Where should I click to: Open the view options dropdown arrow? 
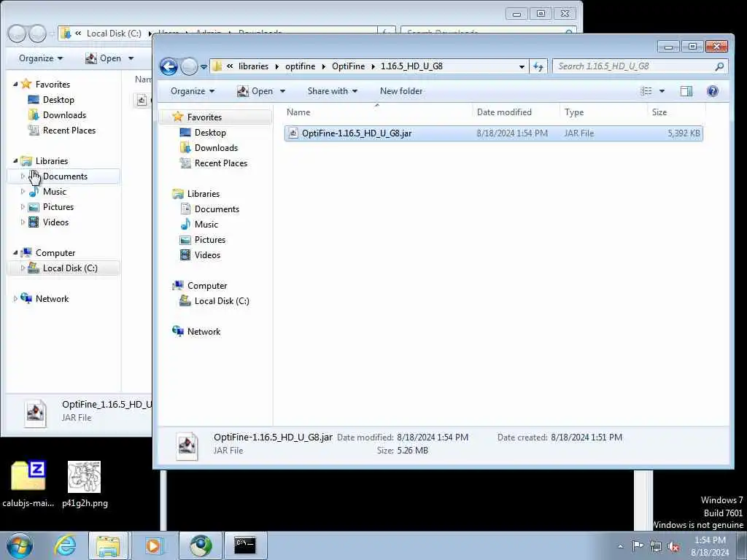pos(662,91)
